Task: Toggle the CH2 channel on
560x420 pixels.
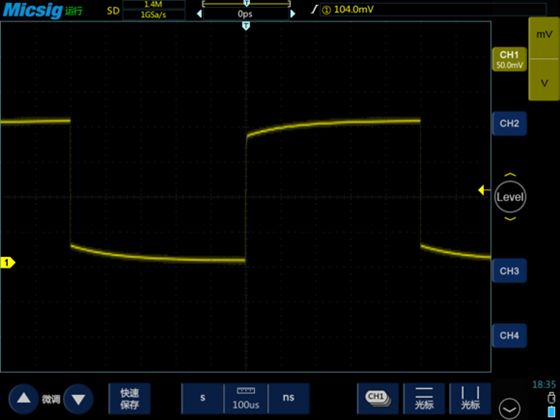Action: [509, 124]
